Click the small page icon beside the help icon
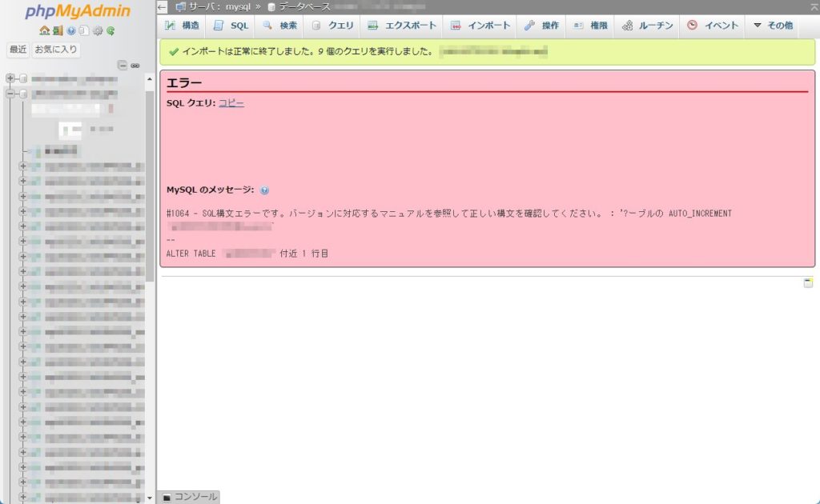 [83, 31]
